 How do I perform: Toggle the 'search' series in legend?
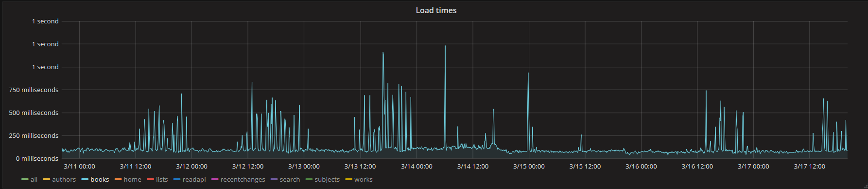click(290, 180)
